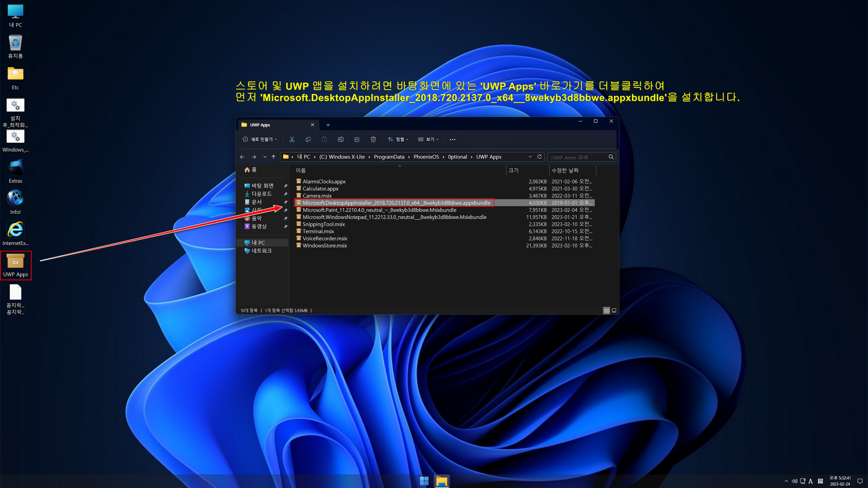Click the Share icon in the Explorer toolbar
This screenshot has width=868, height=488.
(x=357, y=139)
